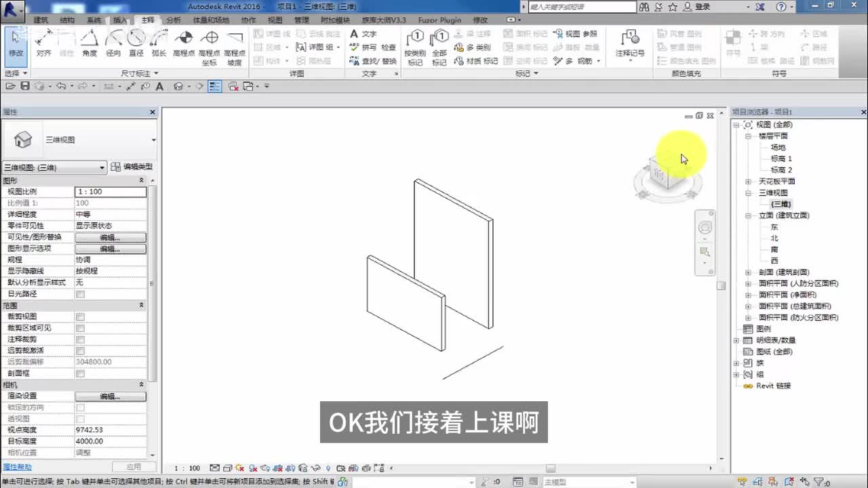This screenshot has height=488, width=868.
Task: Click the 全部标记 tag all tool
Action: coord(439,47)
